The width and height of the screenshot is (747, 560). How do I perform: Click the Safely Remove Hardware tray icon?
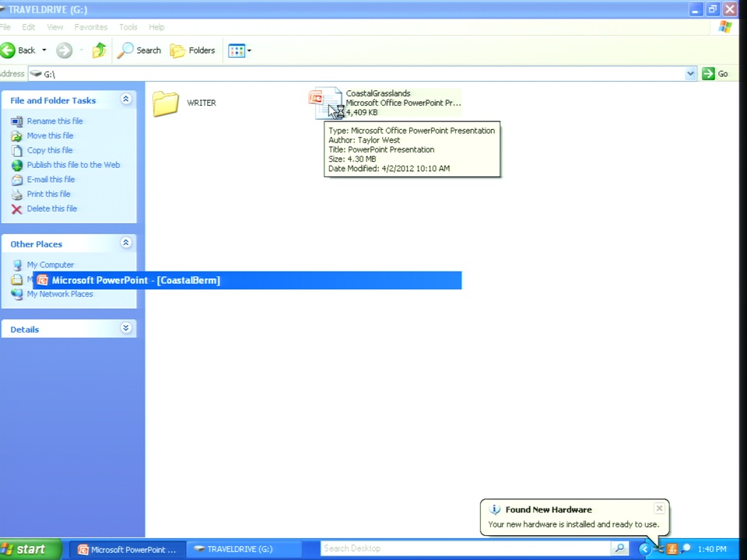pos(659,550)
